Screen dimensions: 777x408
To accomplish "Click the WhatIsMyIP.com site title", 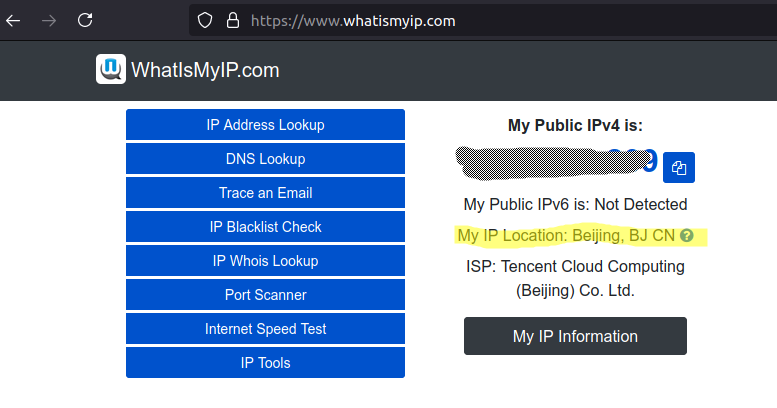I will (x=205, y=70).
